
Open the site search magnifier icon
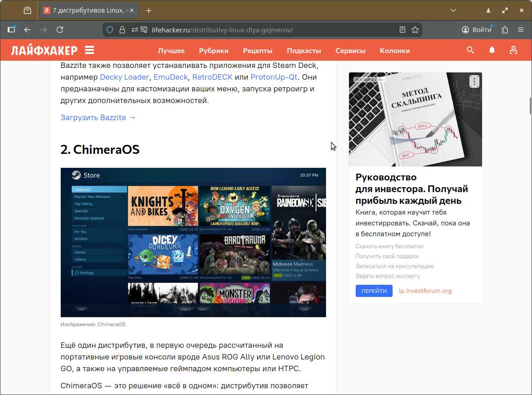tap(470, 50)
